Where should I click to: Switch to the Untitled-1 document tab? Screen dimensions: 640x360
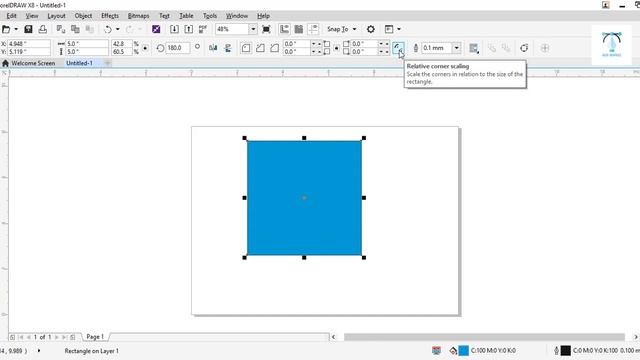pos(80,63)
